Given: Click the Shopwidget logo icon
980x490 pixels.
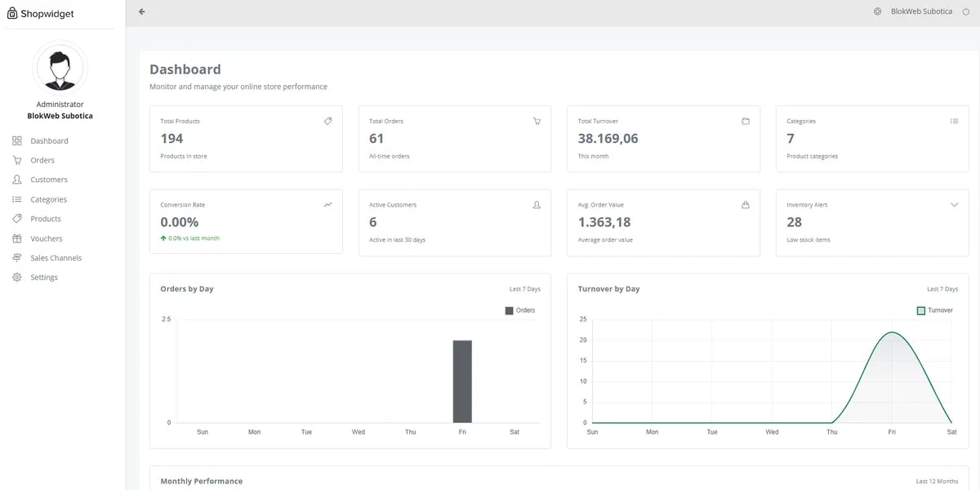Looking at the screenshot, I should point(12,13).
